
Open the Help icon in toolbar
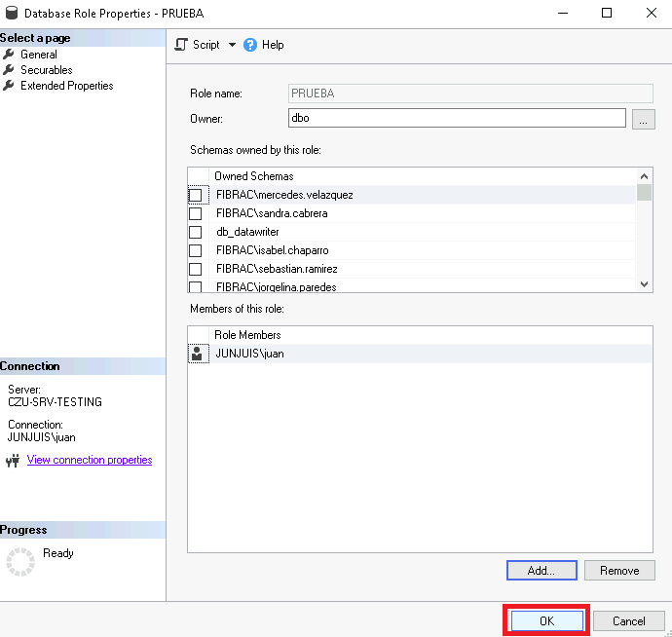250,45
